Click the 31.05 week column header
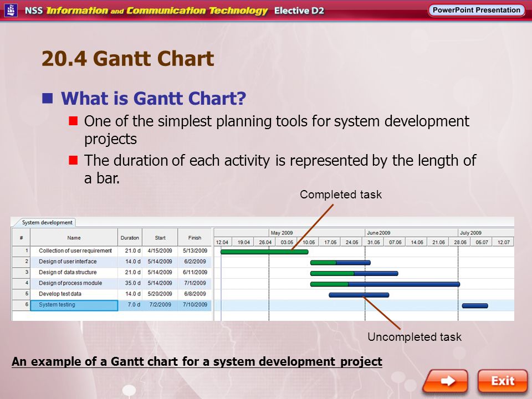 pyautogui.click(x=374, y=242)
